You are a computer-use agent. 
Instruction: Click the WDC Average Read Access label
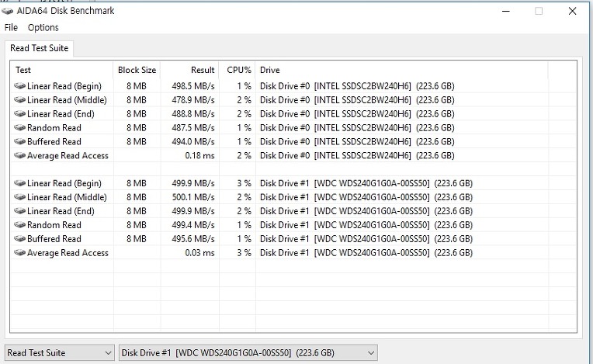click(68, 253)
